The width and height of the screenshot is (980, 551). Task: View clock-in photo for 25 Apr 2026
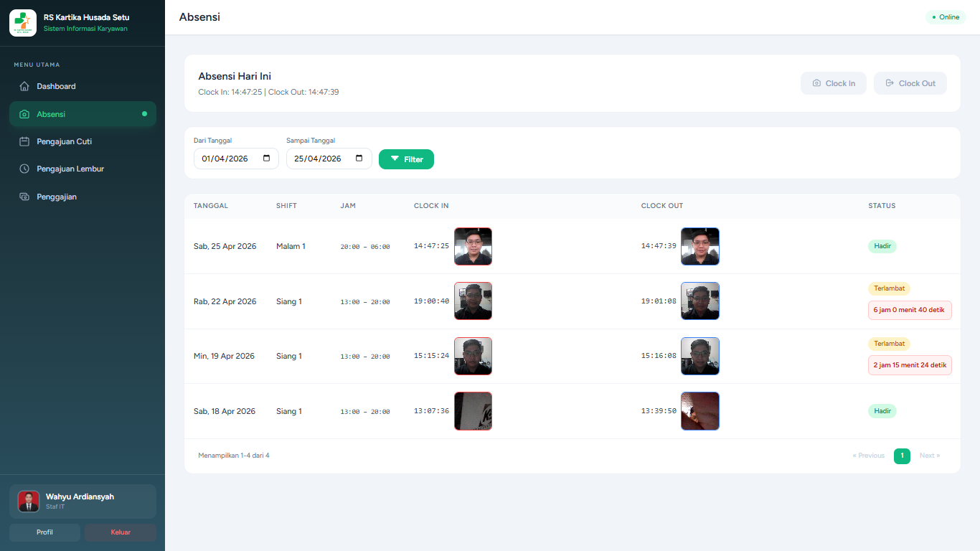tap(473, 246)
